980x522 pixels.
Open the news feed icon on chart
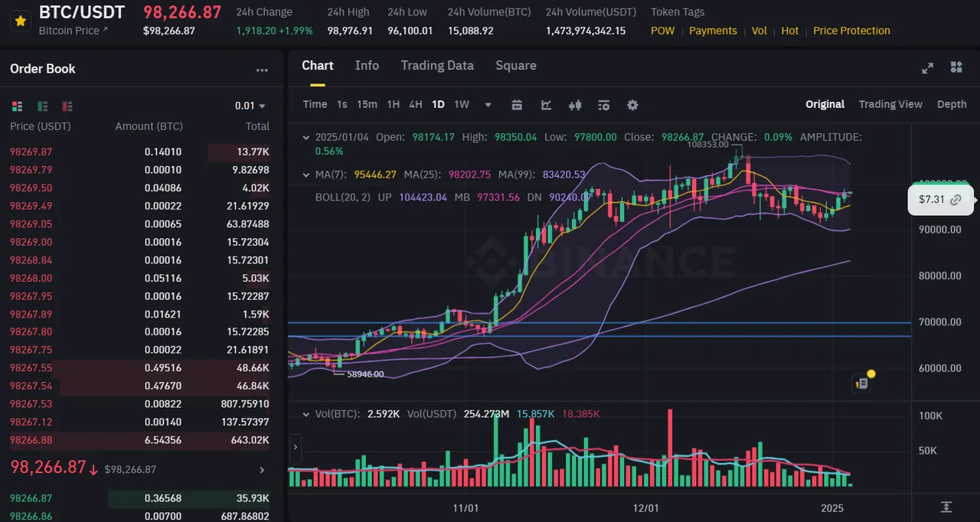pyautogui.click(x=862, y=383)
